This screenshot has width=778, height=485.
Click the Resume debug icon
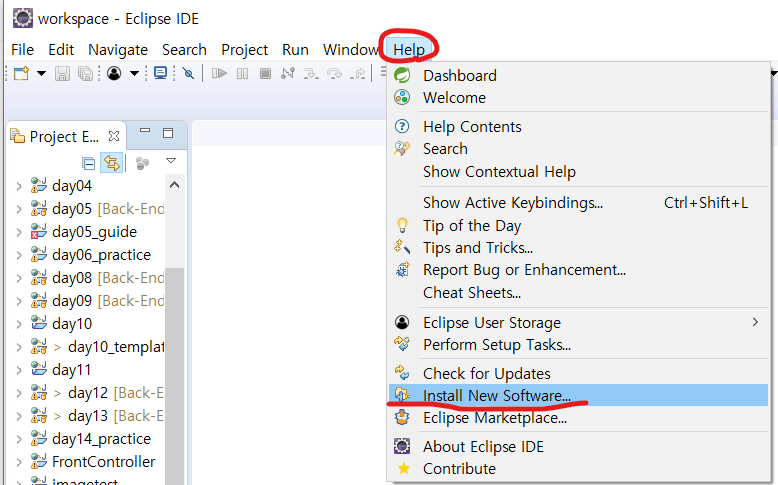click(219, 74)
